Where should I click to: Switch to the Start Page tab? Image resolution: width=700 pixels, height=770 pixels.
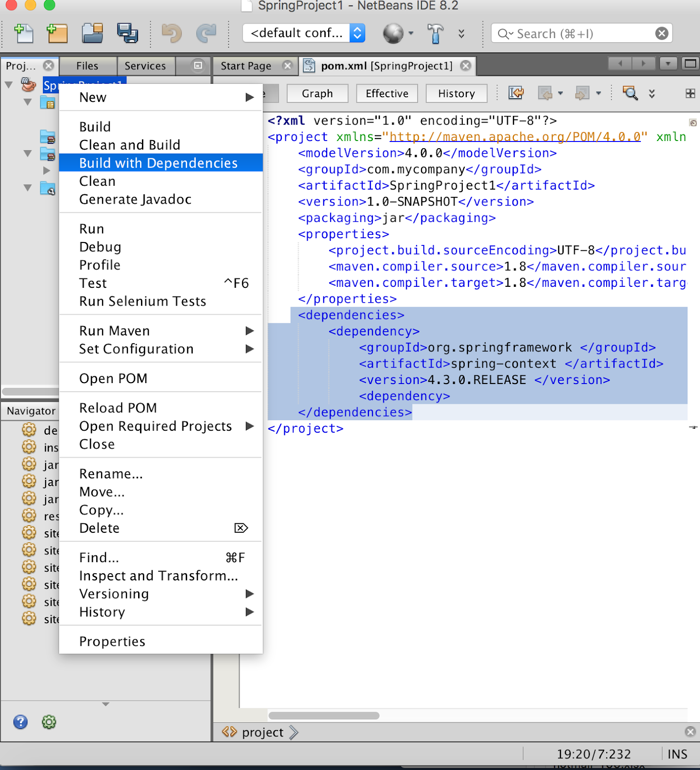pos(246,66)
